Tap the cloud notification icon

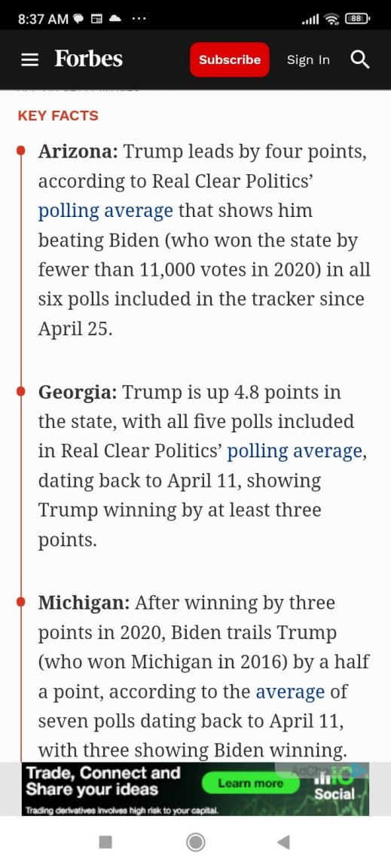tap(115, 19)
